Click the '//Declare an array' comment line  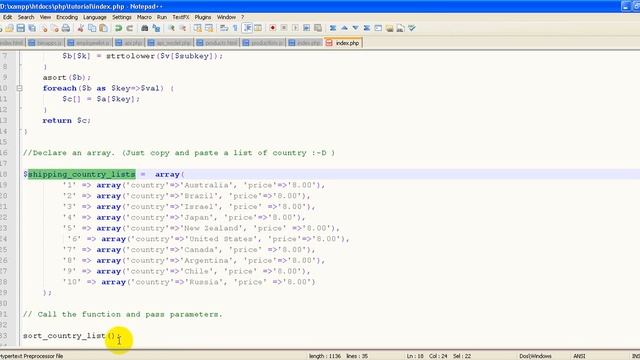click(179, 153)
